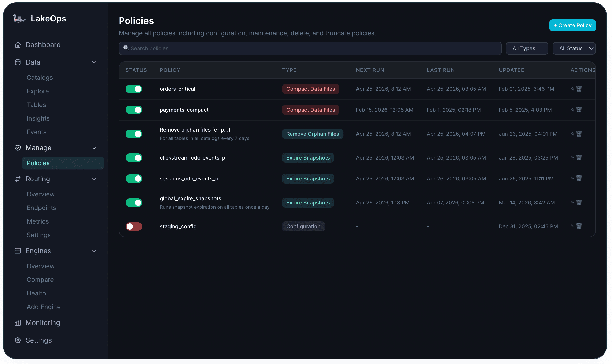612x364 pixels.
Task: Click the Routing arrows icon
Action: click(x=18, y=179)
